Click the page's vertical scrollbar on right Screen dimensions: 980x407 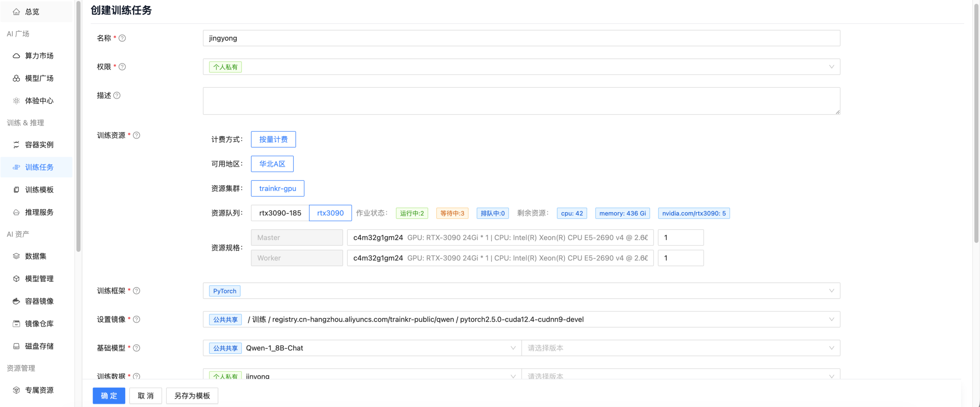(976, 123)
